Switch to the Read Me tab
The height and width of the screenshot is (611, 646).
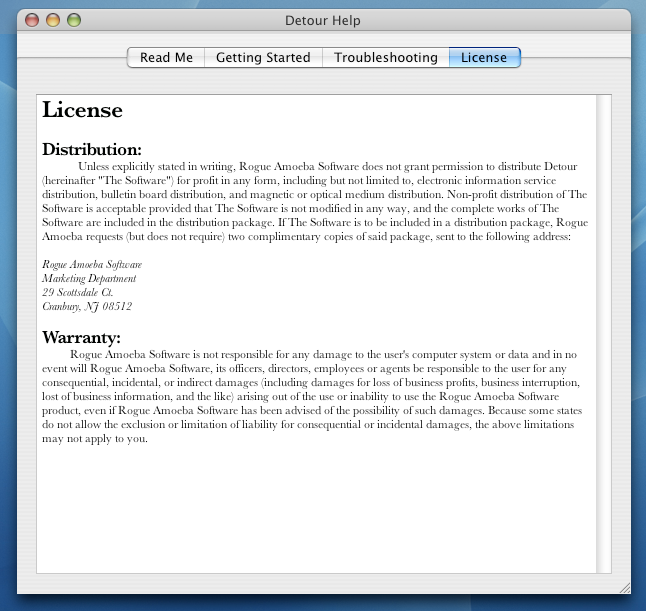166,57
